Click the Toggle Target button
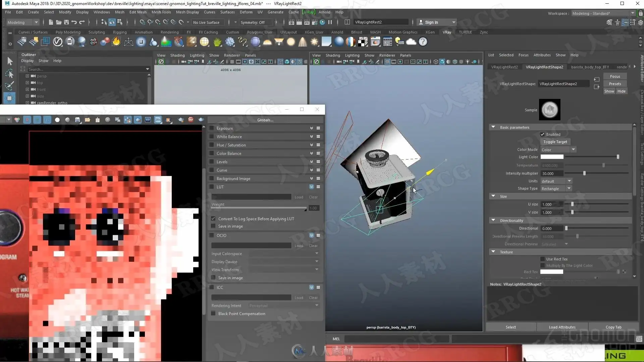The image size is (644, 362). [x=555, y=142]
